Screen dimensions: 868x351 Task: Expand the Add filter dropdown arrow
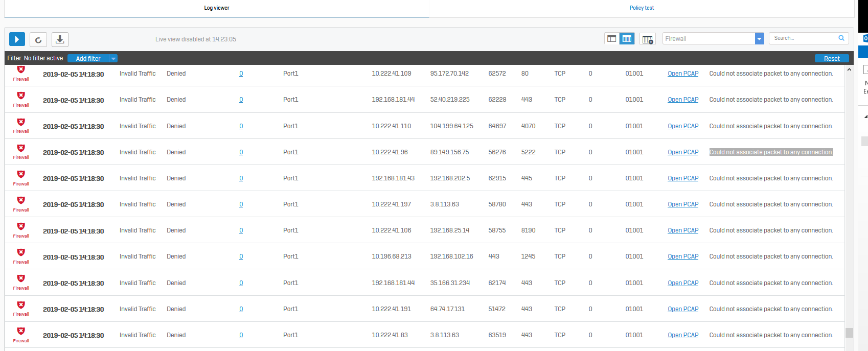[x=113, y=59]
